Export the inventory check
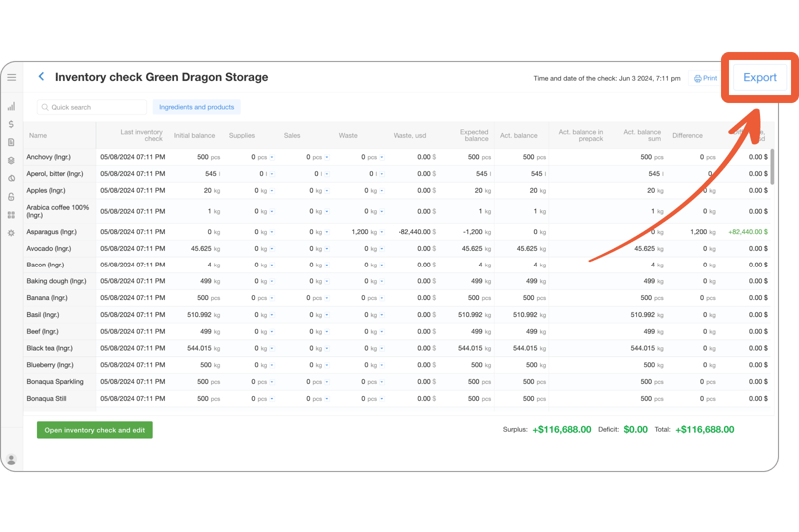Screen dimensions: 799x532 (760, 78)
